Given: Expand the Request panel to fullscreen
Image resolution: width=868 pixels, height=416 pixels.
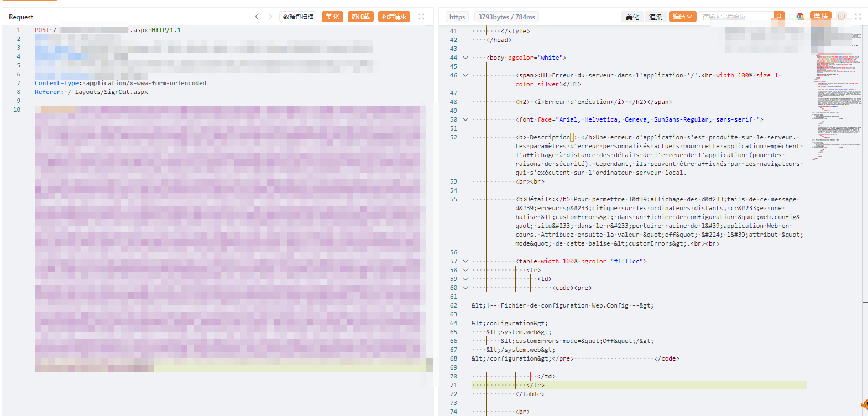Looking at the screenshot, I should click(x=421, y=17).
